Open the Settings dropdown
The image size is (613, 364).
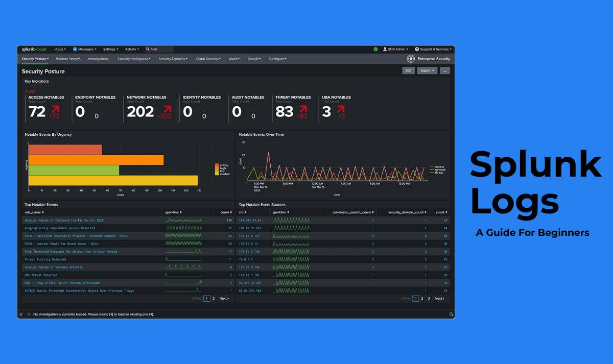[110, 49]
